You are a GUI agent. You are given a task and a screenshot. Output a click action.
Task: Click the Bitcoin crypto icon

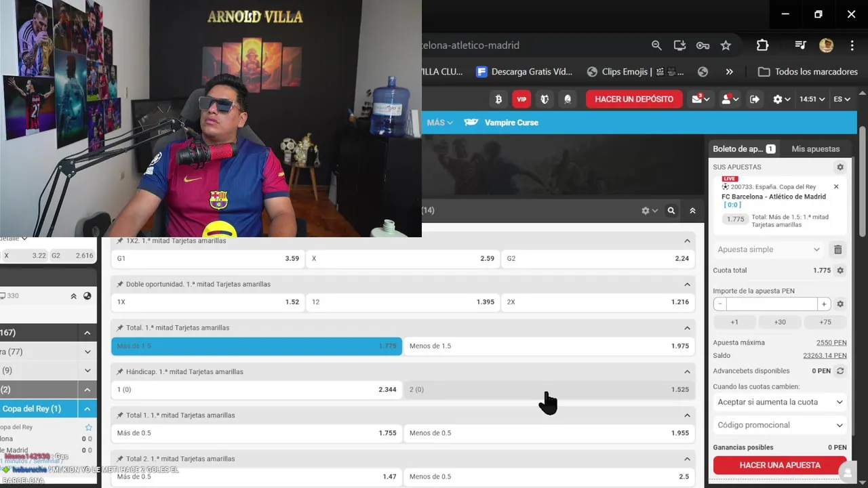click(498, 99)
